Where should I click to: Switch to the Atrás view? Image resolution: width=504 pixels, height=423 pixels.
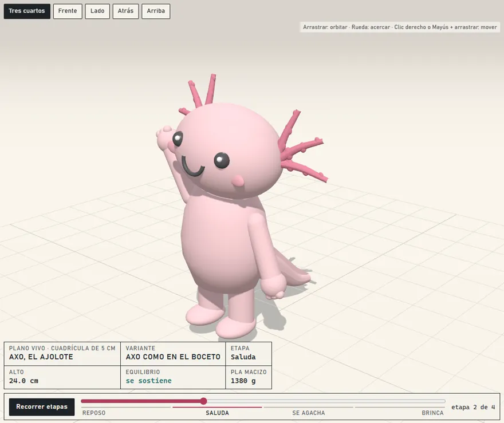click(x=125, y=11)
